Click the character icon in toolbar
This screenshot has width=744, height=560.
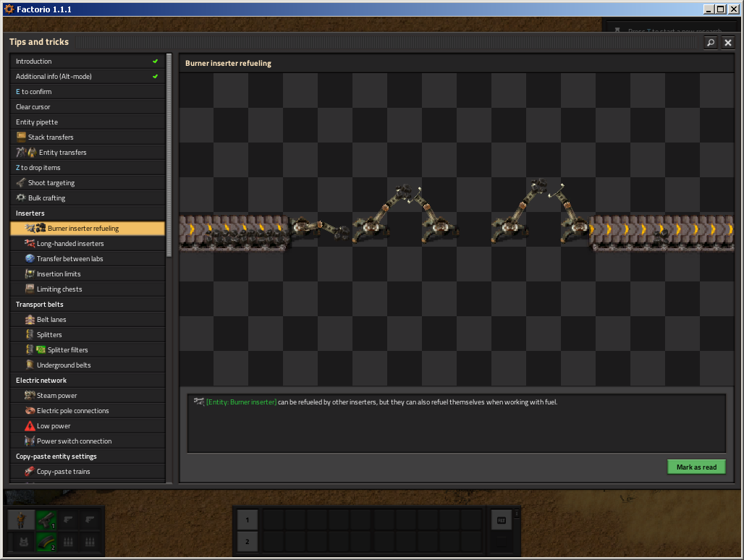tap(21, 520)
